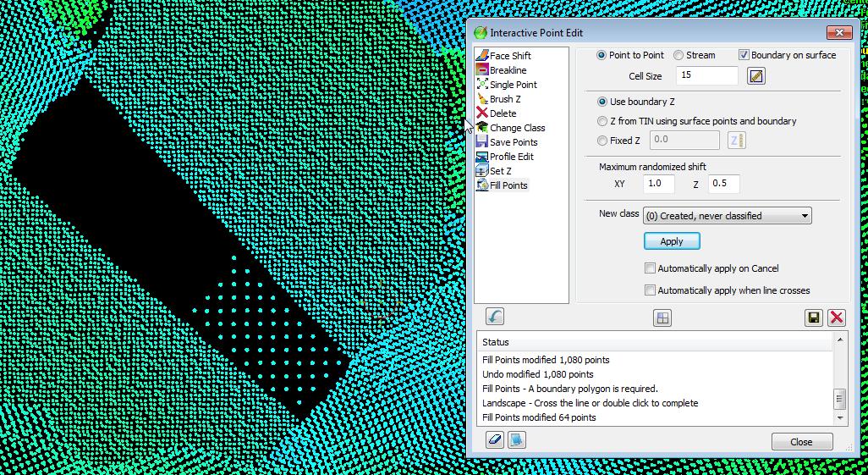Click the grid icon below options panel
Viewport: 868px width, 475px height.
click(662, 318)
